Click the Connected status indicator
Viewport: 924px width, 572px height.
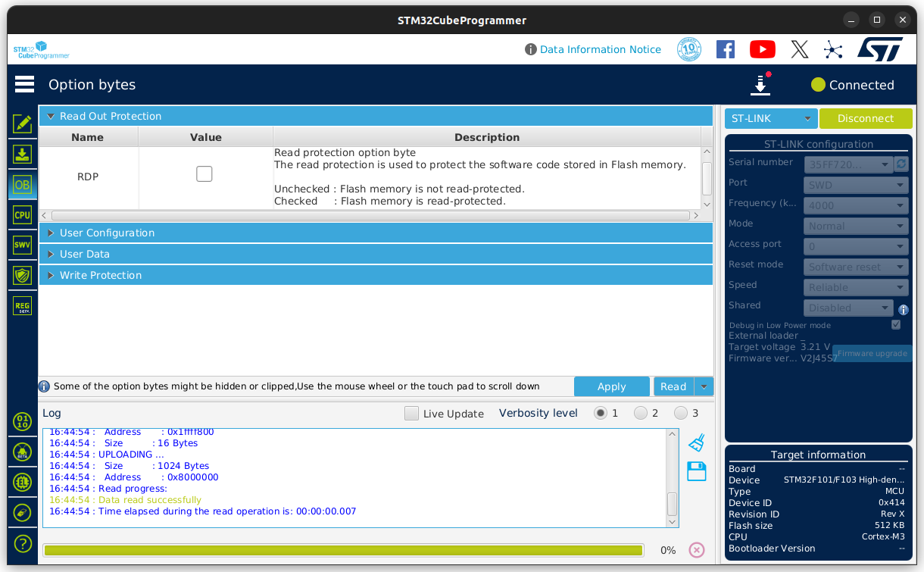click(x=852, y=85)
